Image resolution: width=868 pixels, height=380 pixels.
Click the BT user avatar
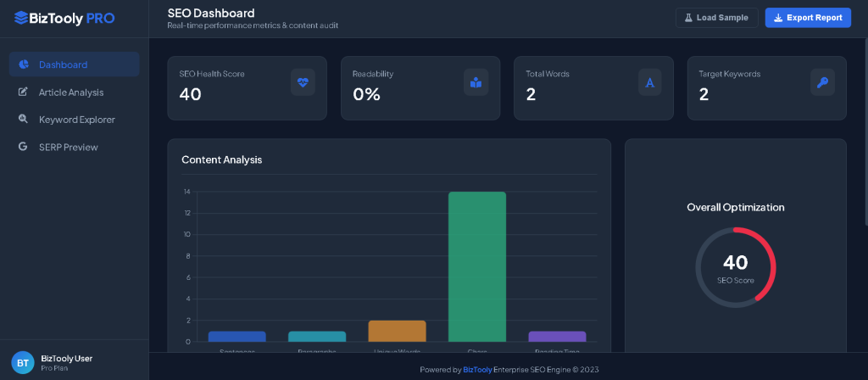tap(23, 363)
